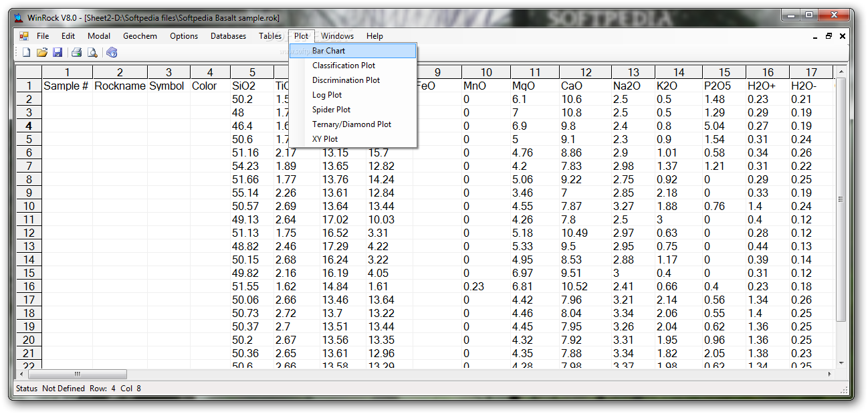Open the Help menu
The width and height of the screenshot is (868, 414).
pos(374,36)
